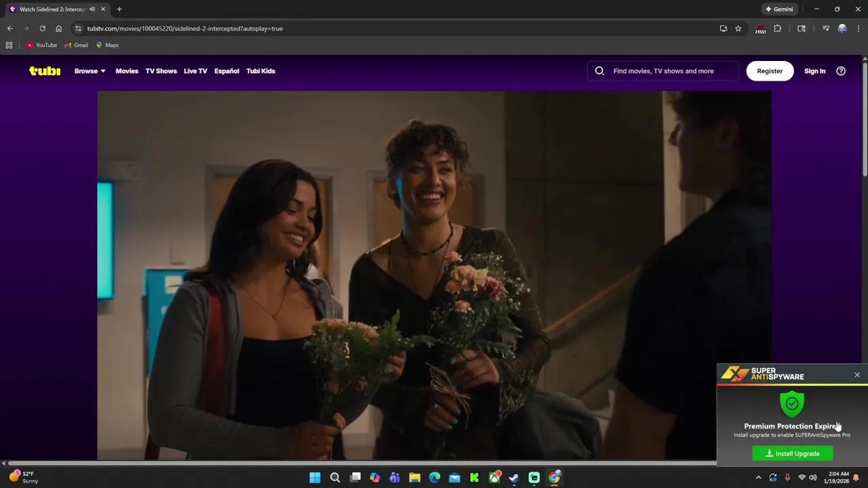Click the address bar URL
This screenshot has width=868, height=488.
(x=184, y=28)
